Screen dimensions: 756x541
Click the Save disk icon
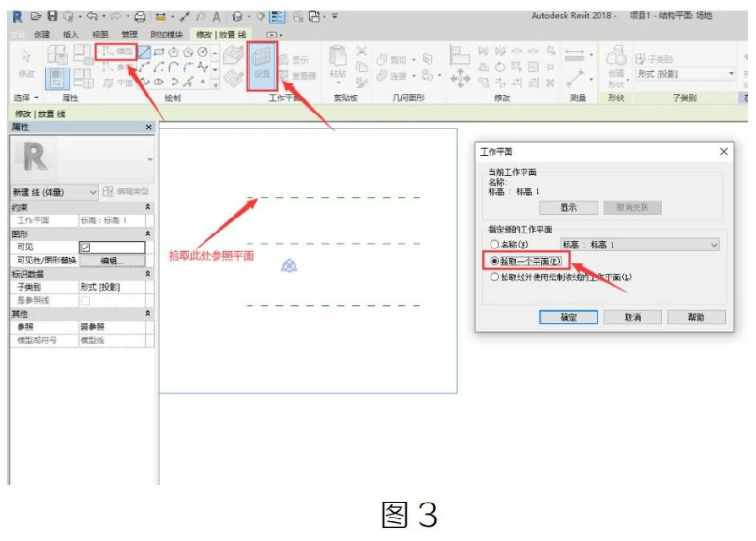click(x=53, y=16)
